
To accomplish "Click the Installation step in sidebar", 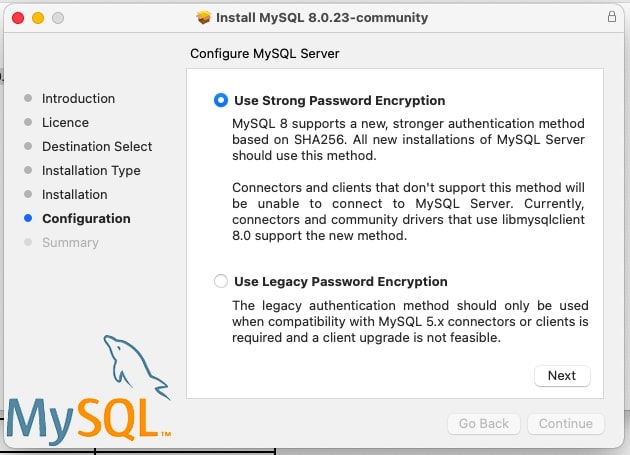I will tap(74, 195).
